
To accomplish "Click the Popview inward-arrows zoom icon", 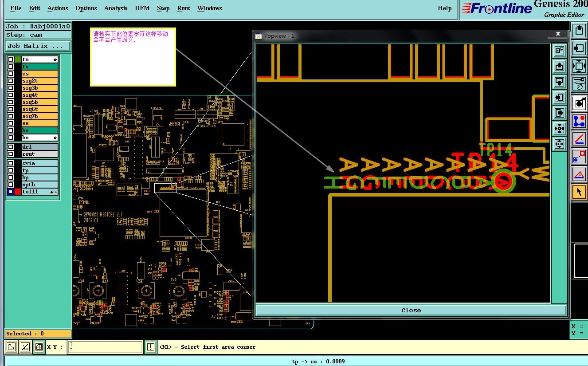I will point(559,128).
